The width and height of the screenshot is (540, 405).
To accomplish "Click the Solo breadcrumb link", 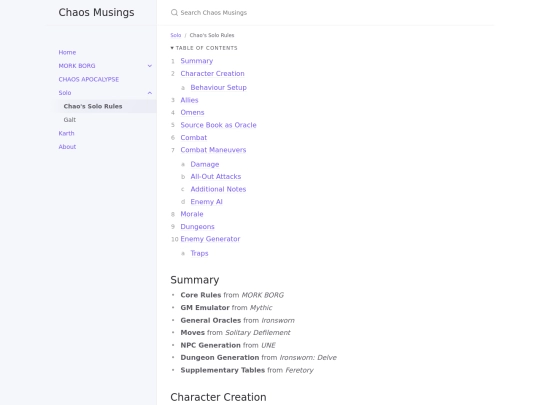I will tap(176, 35).
